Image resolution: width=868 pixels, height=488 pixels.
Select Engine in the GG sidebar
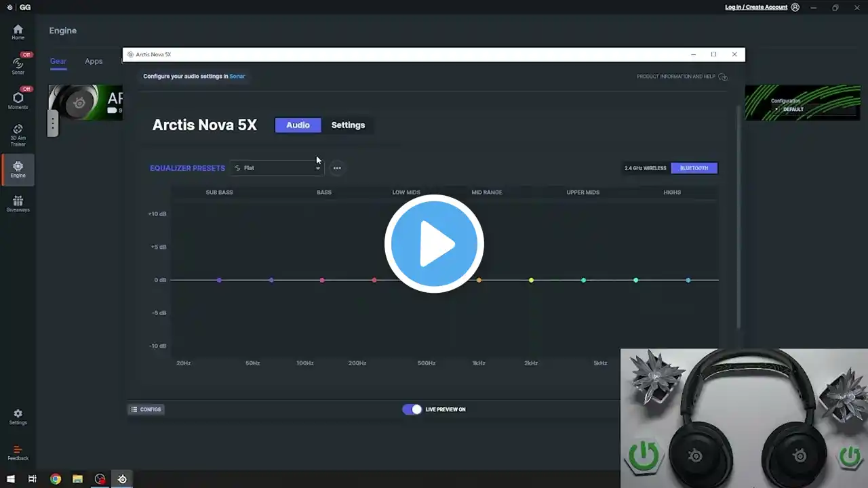(18, 169)
